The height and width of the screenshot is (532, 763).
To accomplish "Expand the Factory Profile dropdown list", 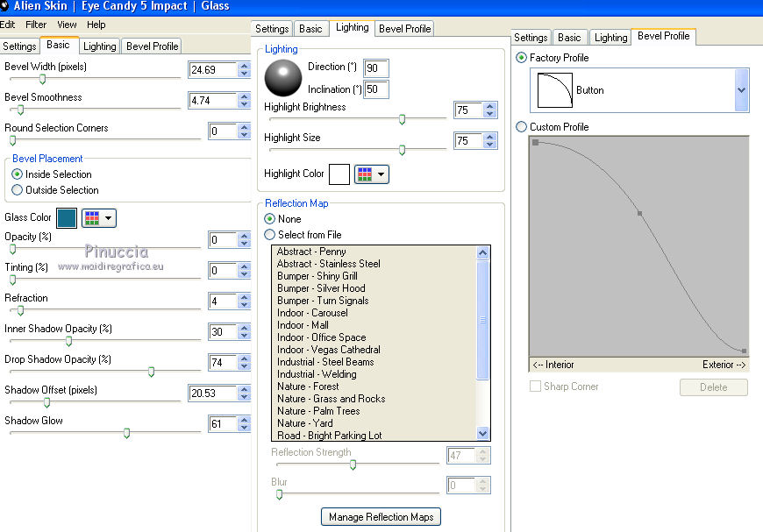I will [x=741, y=90].
